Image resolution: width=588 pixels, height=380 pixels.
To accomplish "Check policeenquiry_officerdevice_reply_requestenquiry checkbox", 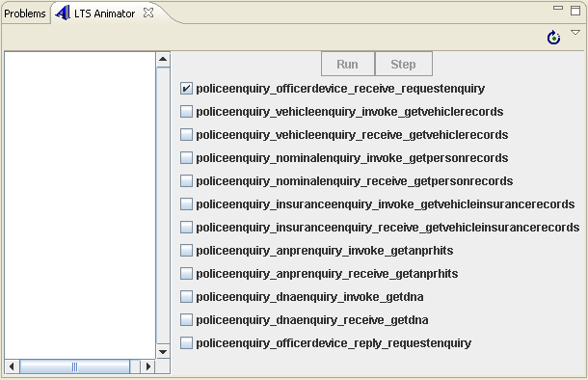I will click(x=186, y=342).
